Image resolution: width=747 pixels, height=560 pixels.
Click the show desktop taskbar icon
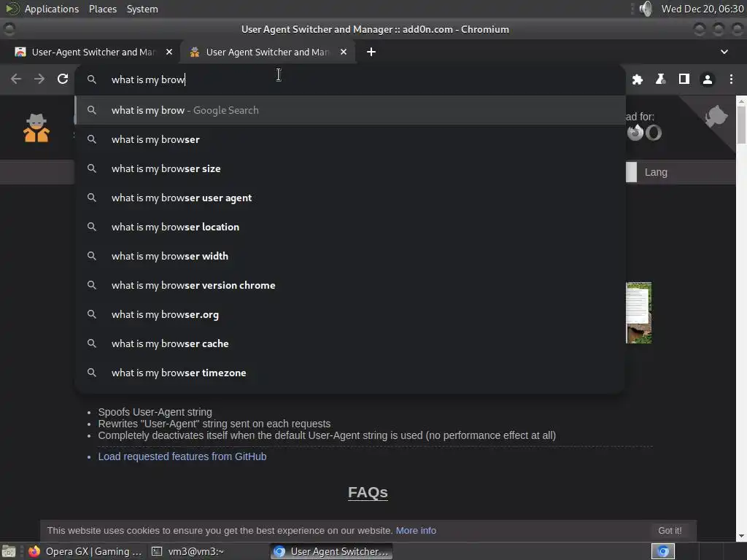(9, 551)
